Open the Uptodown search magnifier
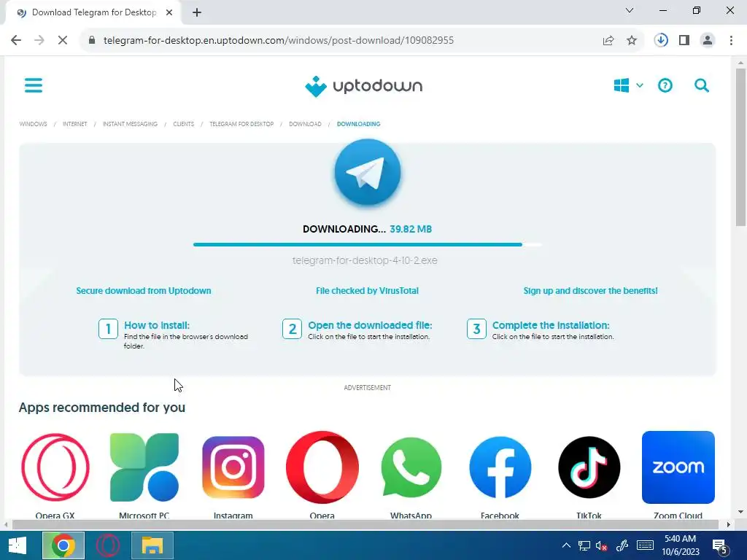 702,86
